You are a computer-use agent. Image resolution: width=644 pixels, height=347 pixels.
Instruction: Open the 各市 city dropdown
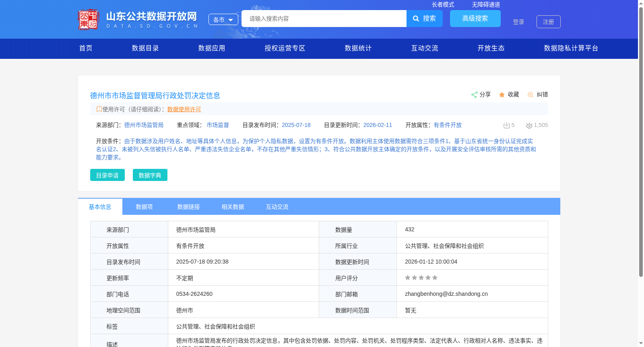[x=223, y=19]
